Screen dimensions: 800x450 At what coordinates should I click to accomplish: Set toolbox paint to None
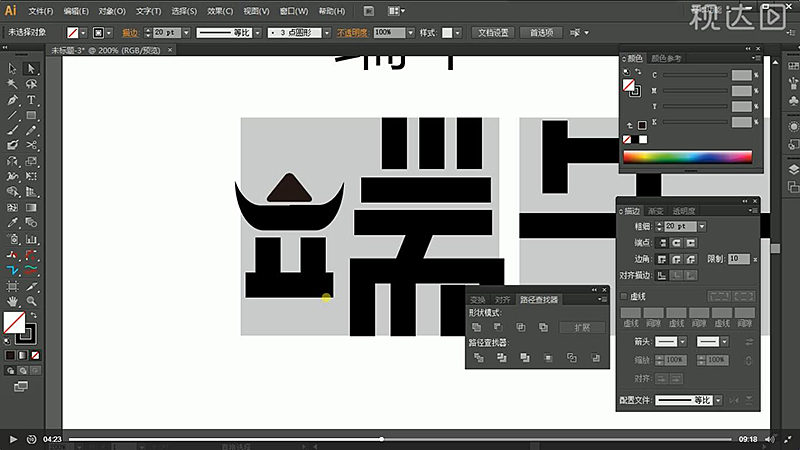(x=35, y=355)
